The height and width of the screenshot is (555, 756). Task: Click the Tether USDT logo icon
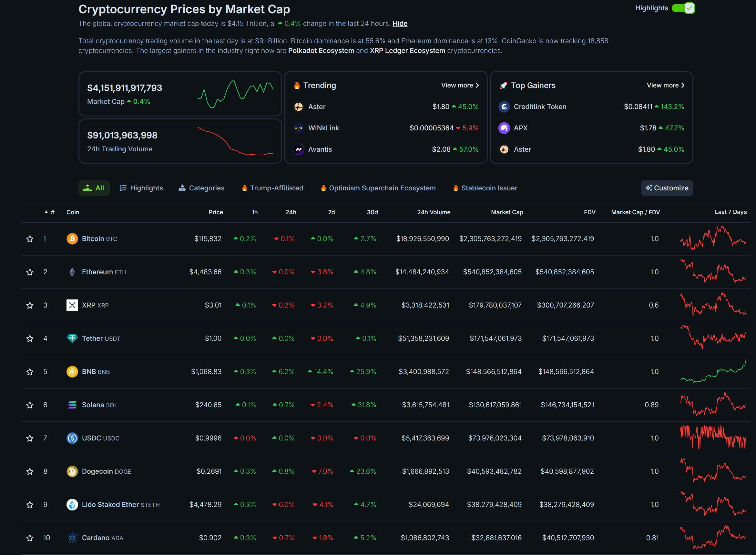pos(72,338)
